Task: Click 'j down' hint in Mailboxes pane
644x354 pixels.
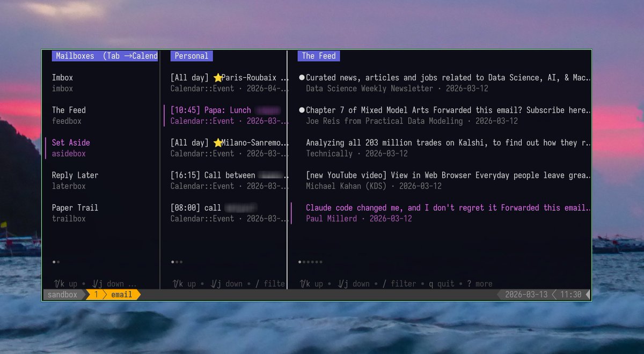Action: pos(108,284)
